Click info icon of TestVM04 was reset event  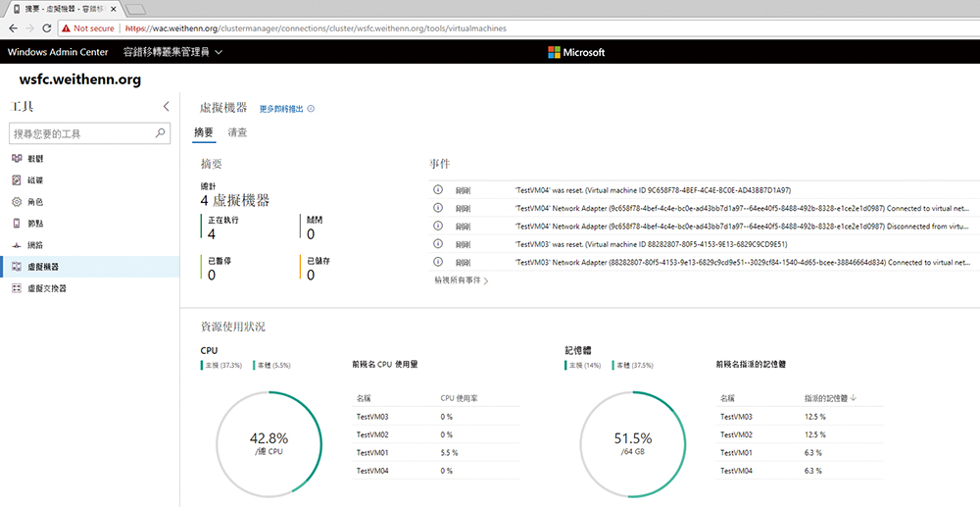click(x=438, y=190)
